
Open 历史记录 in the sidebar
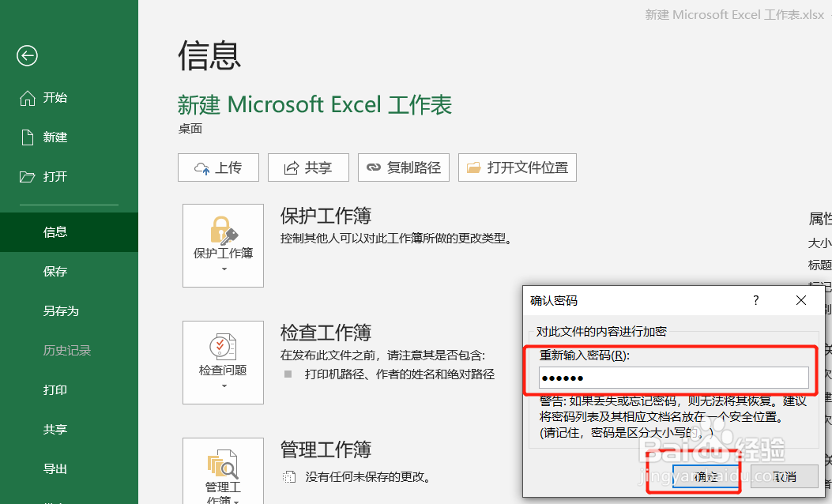click(69, 350)
